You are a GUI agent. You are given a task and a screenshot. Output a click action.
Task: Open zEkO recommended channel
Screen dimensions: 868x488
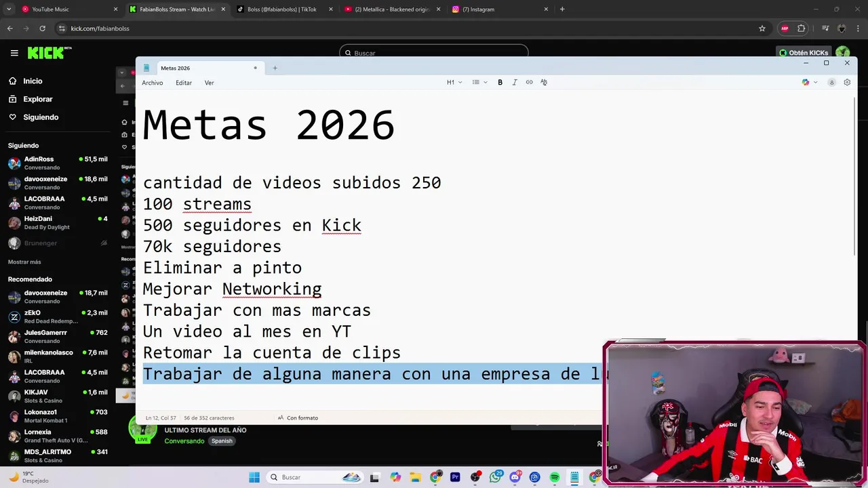pyautogui.click(x=58, y=317)
